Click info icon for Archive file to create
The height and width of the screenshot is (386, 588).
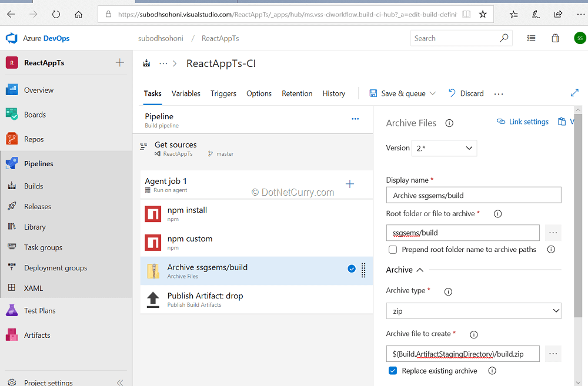click(x=473, y=335)
